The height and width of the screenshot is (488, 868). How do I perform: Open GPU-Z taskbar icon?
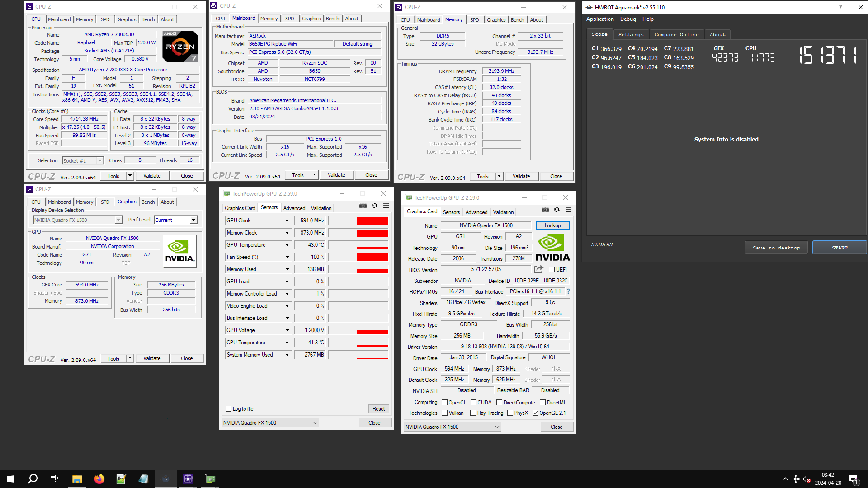point(210,479)
